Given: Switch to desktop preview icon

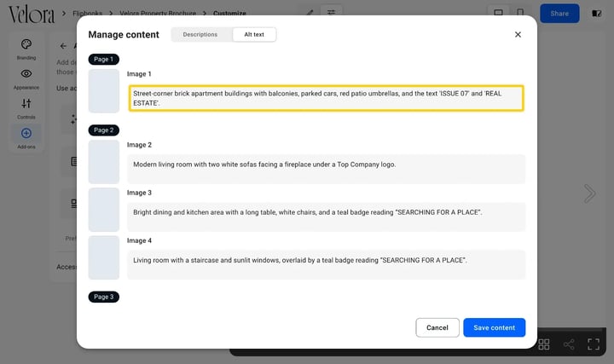Looking at the screenshot, I should click(498, 13).
